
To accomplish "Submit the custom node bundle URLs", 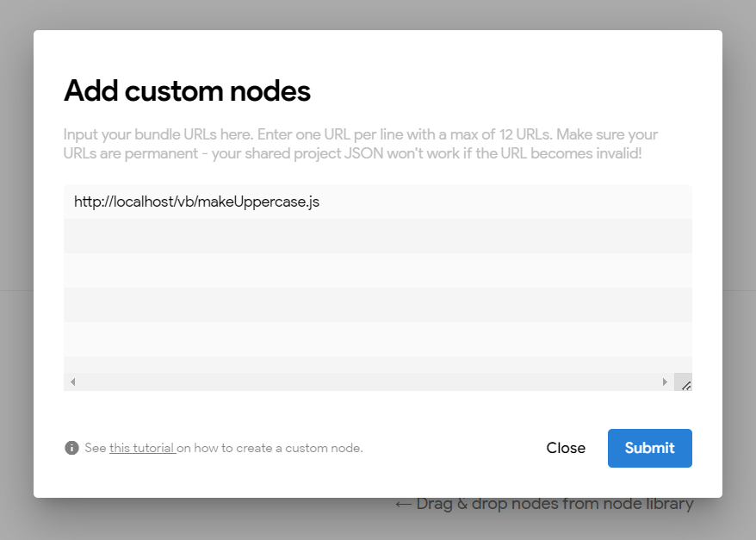I will (x=650, y=448).
